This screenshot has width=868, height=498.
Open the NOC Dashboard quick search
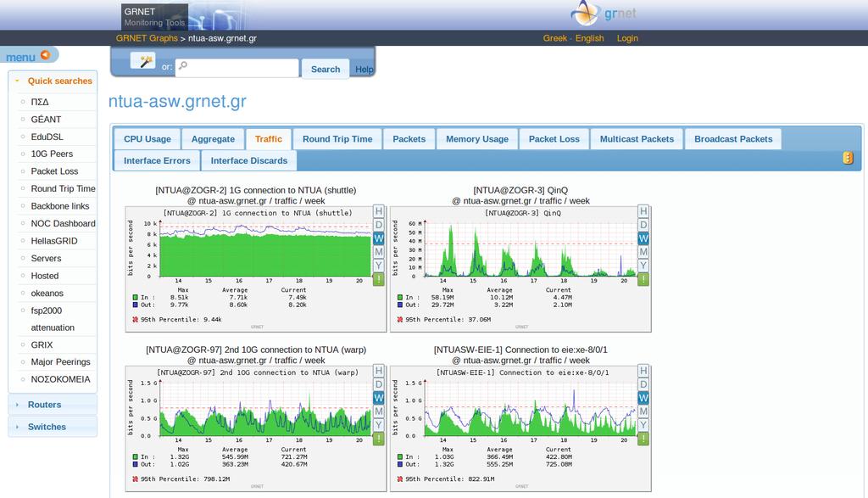[63, 223]
